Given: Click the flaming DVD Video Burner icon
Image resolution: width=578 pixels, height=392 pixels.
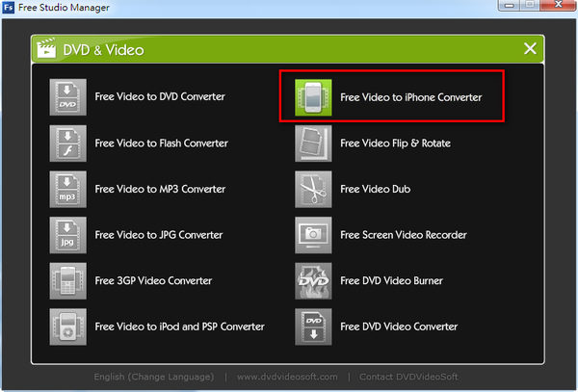Looking at the screenshot, I should 313,280.
